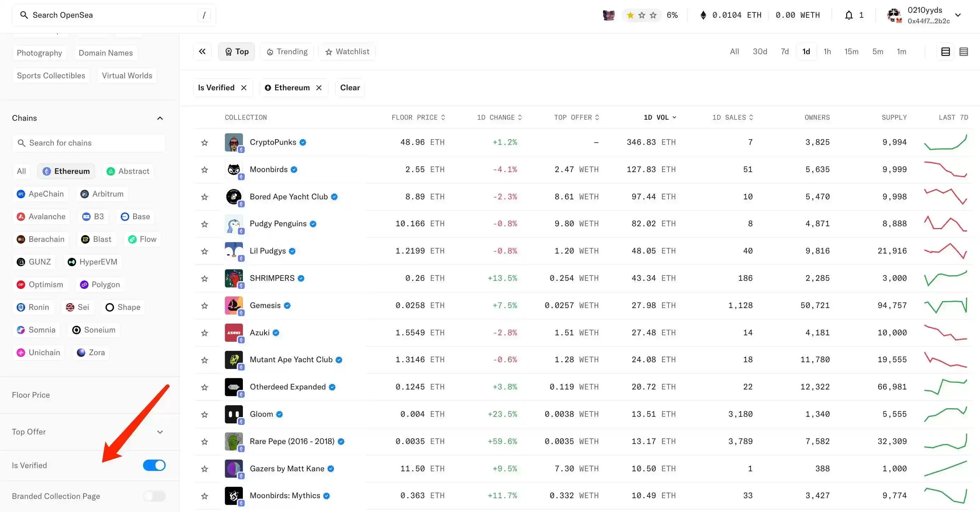
Task: Click the ETH wallet balance icon
Action: click(x=703, y=15)
